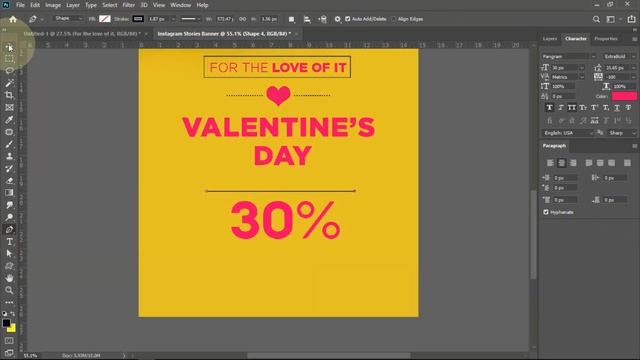Click the Fill swatch in options bar
Screen dimensions: 640x360
(x=105, y=19)
